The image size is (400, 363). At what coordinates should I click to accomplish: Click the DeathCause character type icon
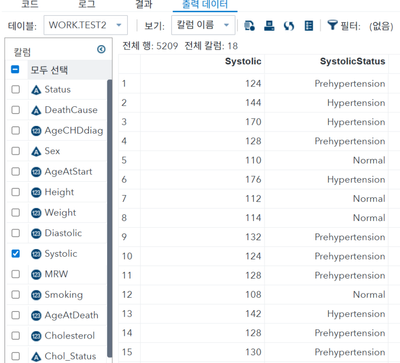coord(36,110)
